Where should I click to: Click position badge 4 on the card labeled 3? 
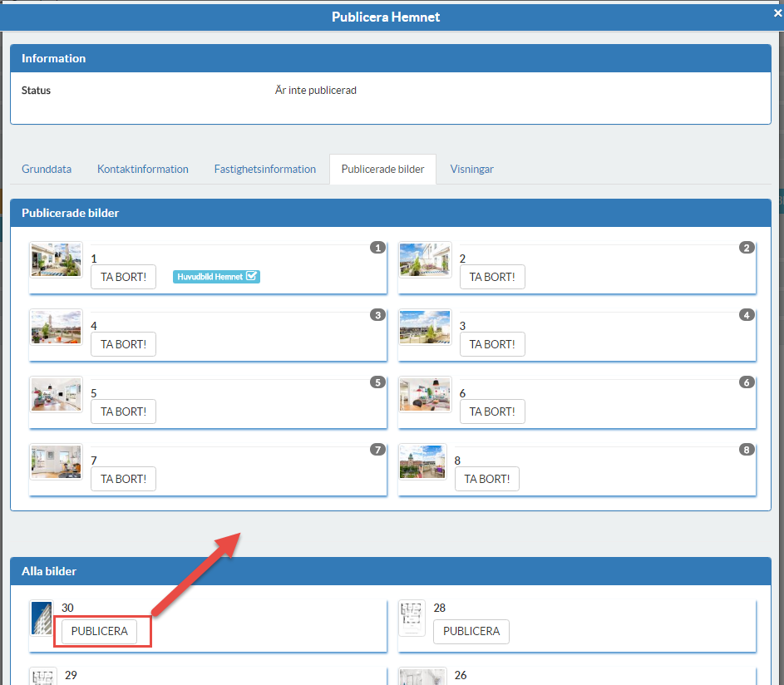747,315
